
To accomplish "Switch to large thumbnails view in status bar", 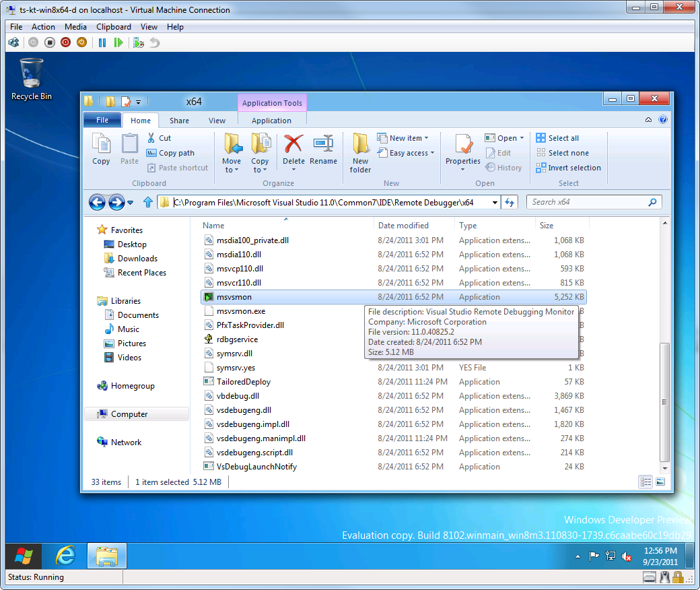I will tap(660, 482).
